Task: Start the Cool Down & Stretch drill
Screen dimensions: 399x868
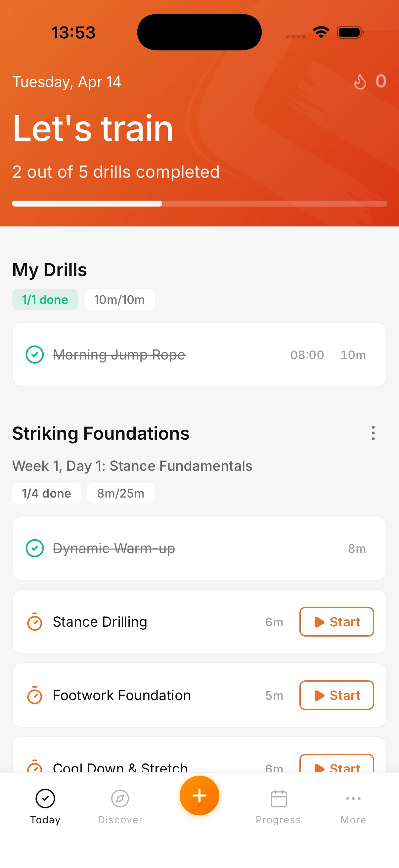Action: click(x=336, y=765)
